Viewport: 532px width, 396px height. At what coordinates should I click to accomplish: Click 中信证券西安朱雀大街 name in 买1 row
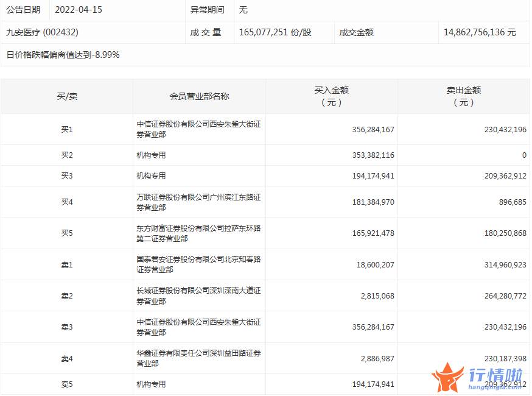(198, 129)
